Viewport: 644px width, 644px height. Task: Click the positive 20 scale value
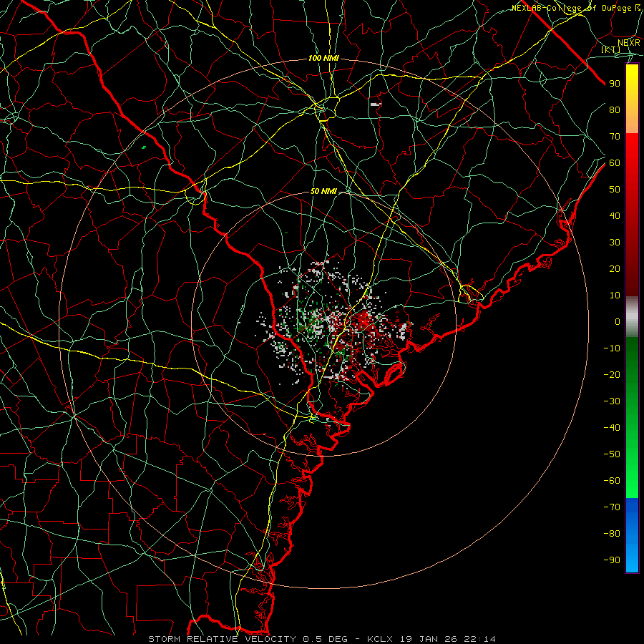[615, 268]
